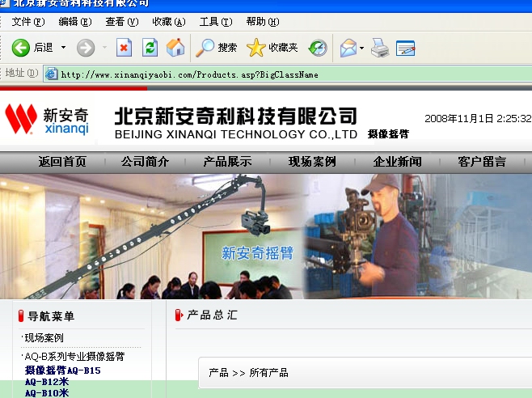Viewport: 532px width, 398px height.
Task: Open the 工具(T) menu
Action: [216, 22]
